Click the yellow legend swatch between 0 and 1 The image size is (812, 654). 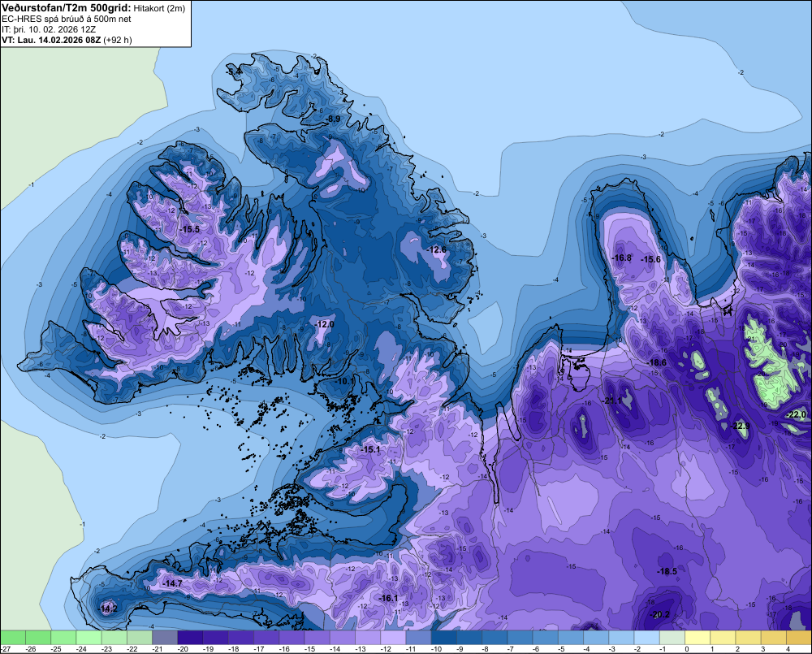pos(698,637)
